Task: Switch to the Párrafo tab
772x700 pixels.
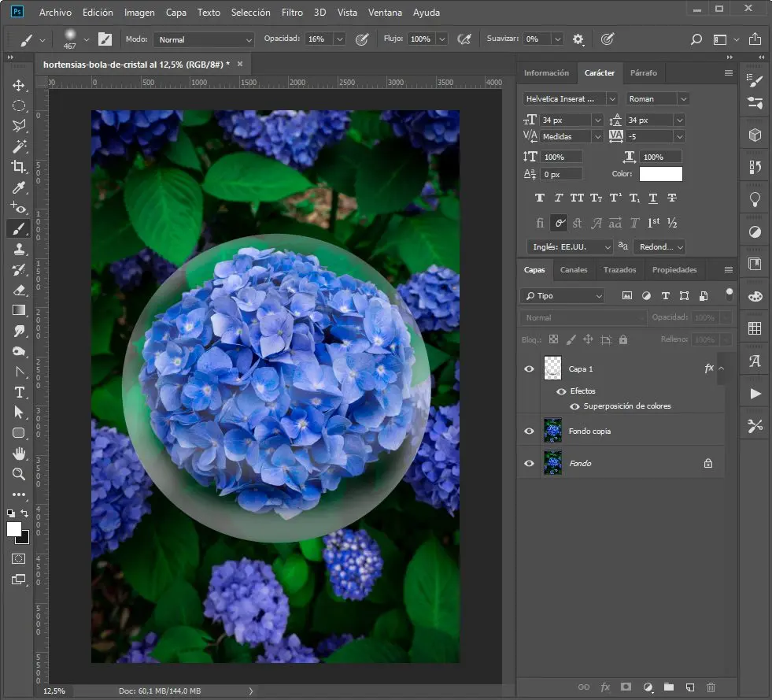Action: coord(643,72)
